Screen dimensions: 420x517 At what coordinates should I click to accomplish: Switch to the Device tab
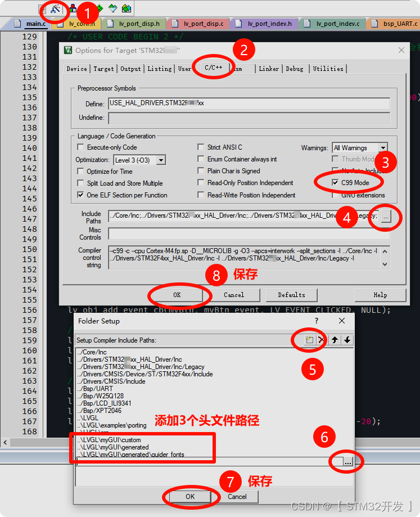[x=77, y=69]
